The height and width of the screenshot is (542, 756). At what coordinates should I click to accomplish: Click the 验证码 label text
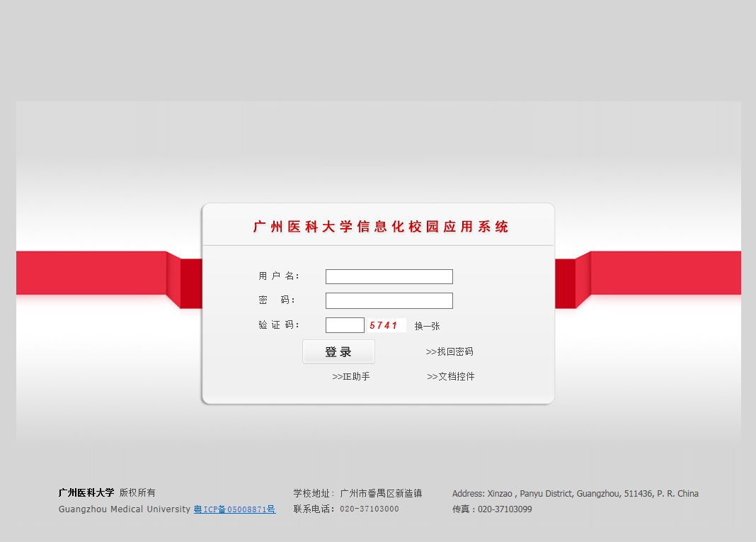click(279, 325)
